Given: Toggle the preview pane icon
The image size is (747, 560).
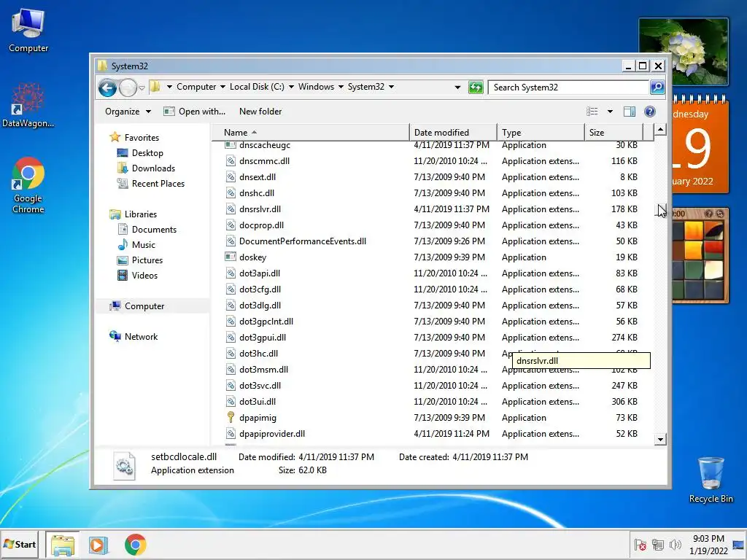Looking at the screenshot, I should [x=630, y=112].
